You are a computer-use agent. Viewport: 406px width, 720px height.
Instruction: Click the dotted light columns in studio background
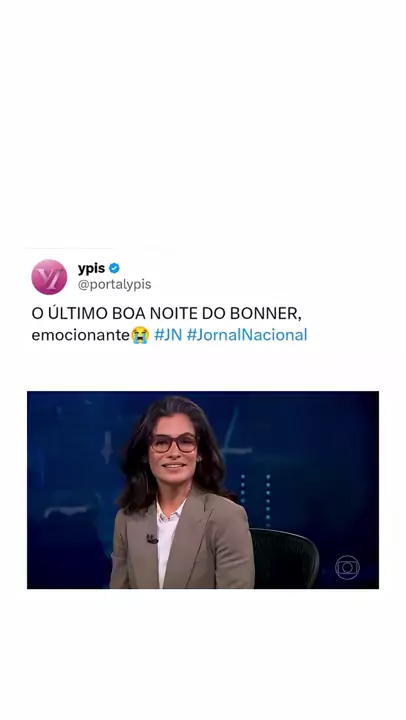255,498
